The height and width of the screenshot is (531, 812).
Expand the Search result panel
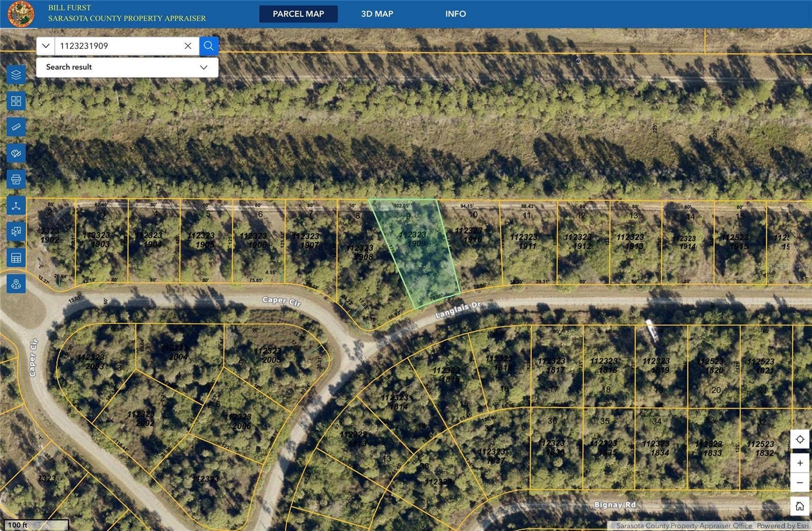pos(127,67)
